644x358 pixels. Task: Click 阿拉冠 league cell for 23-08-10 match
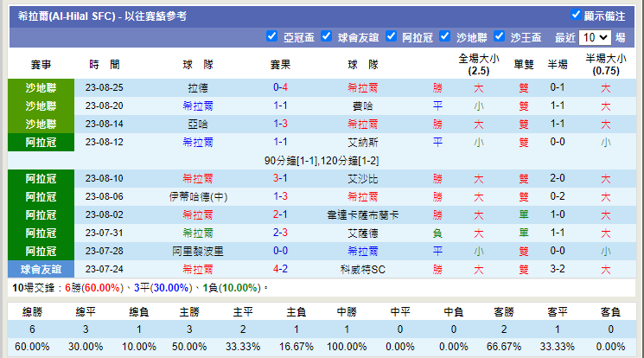click(41, 179)
